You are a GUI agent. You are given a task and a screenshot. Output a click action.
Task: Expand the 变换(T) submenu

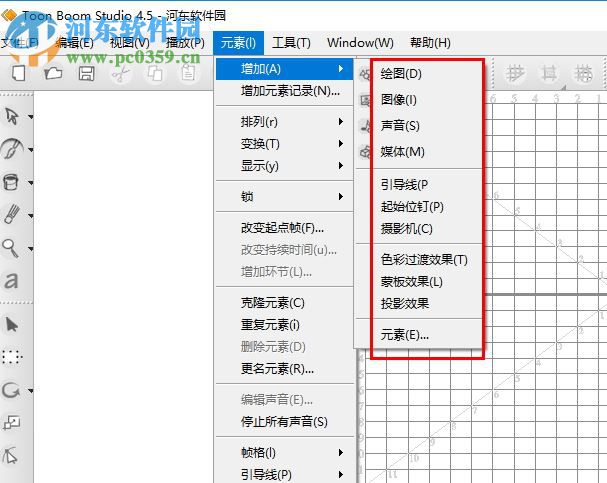click(x=285, y=144)
